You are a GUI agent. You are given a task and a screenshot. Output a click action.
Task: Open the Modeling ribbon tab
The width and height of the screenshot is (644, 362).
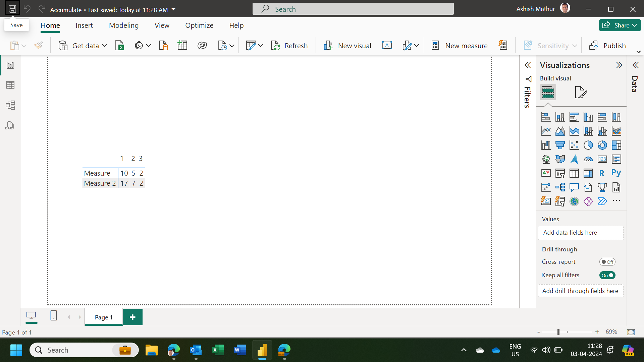coord(124,25)
